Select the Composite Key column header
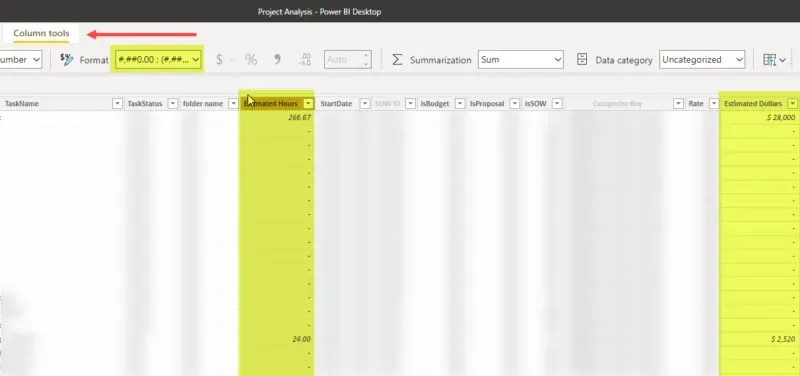 click(x=617, y=104)
